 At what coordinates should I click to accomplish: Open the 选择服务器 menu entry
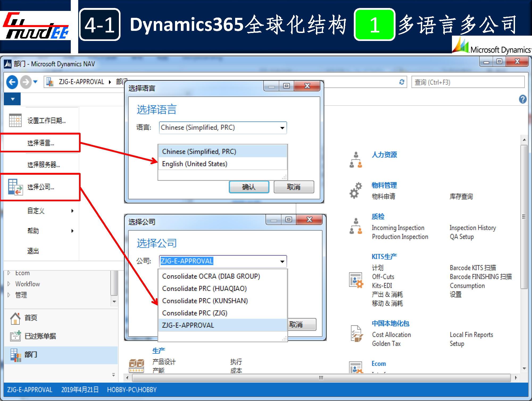click(43, 165)
